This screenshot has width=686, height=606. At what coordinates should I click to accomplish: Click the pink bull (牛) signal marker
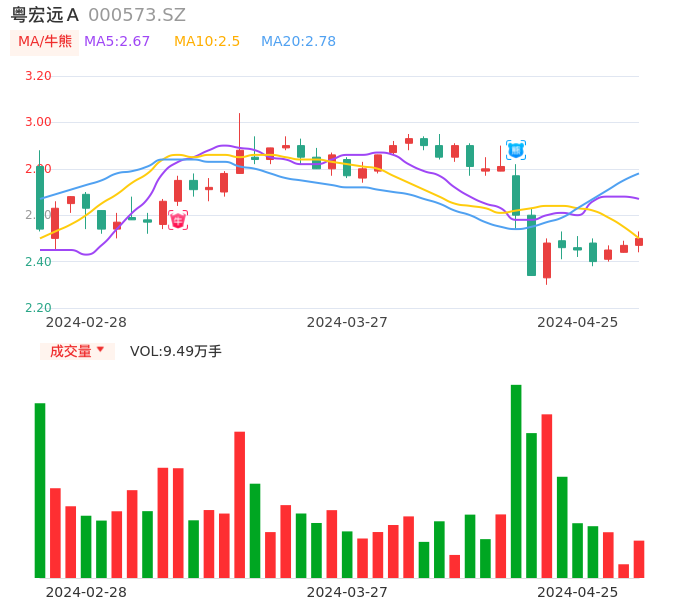point(178,220)
